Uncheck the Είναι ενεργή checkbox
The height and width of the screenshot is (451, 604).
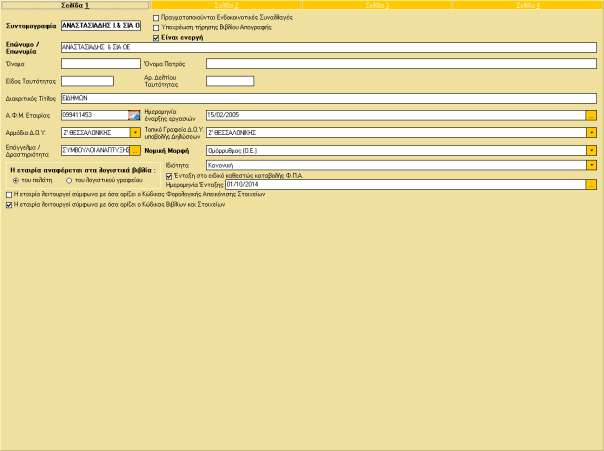156,38
